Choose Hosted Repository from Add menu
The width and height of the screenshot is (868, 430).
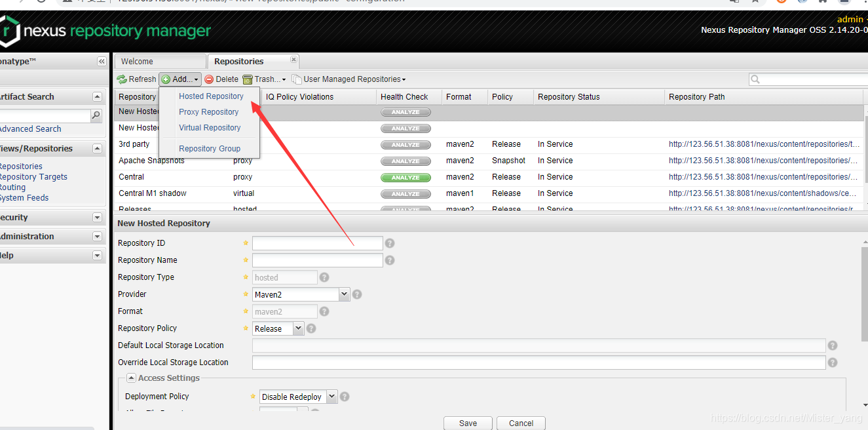[x=211, y=96]
